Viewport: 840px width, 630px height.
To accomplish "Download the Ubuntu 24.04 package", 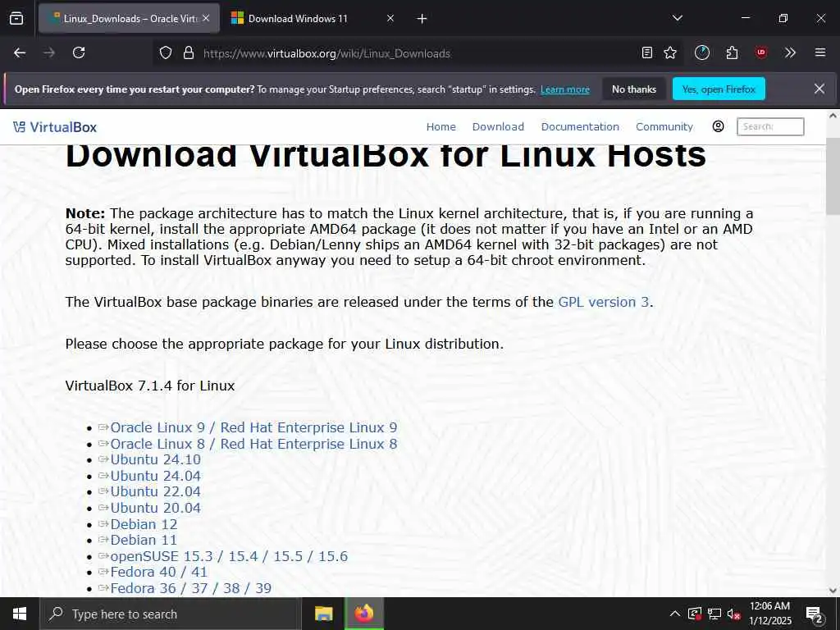I will pos(155,476).
